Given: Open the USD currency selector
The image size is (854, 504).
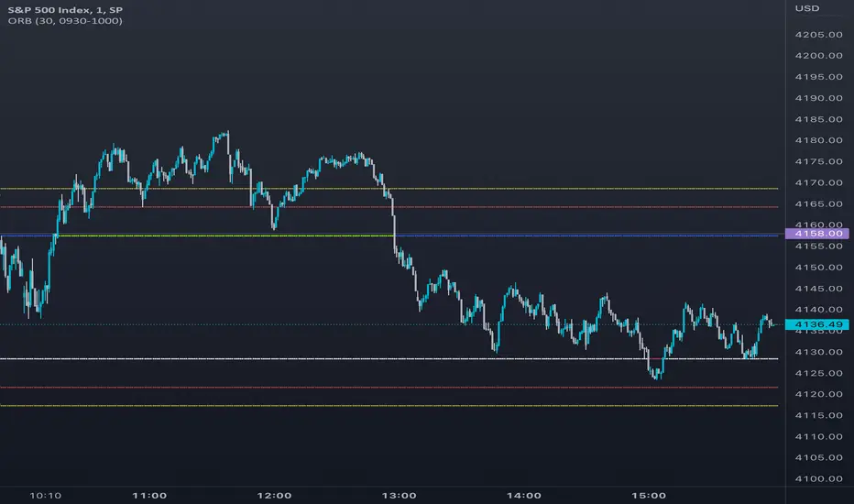Looking at the screenshot, I should coord(807,8).
